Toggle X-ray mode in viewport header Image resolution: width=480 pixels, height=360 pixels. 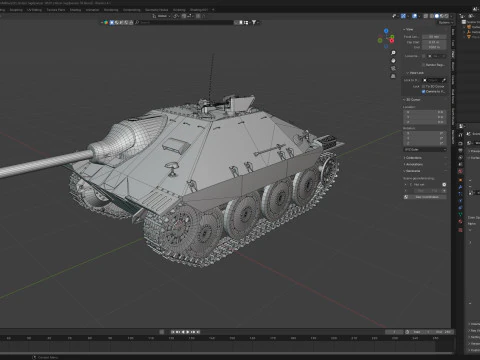tap(426, 16)
